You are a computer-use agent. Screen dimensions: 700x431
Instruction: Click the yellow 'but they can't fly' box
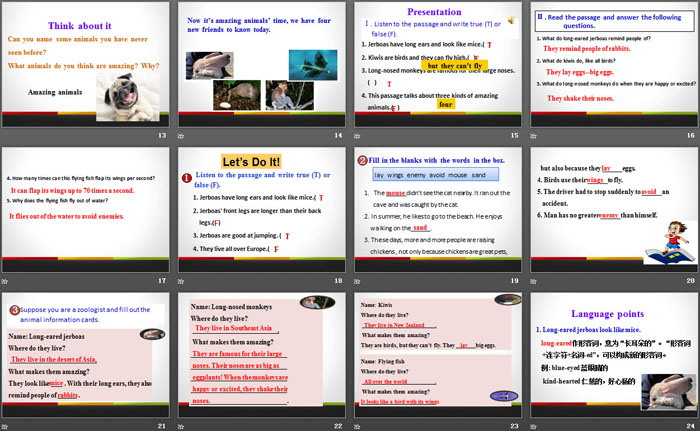pos(463,65)
